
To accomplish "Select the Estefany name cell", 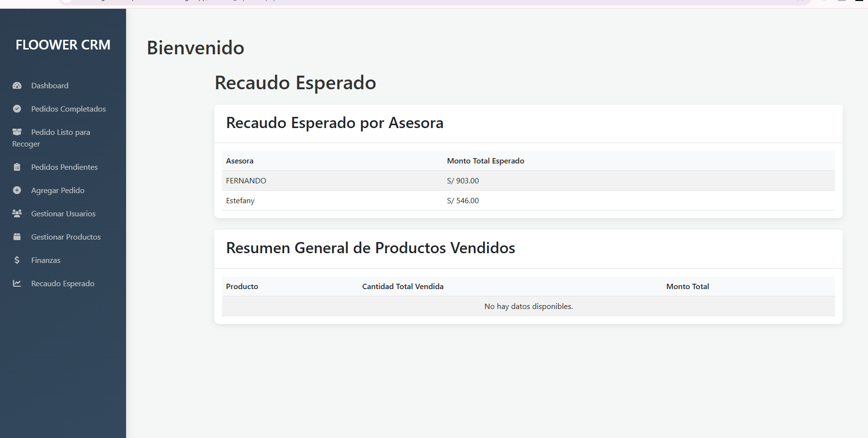I will [240, 201].
